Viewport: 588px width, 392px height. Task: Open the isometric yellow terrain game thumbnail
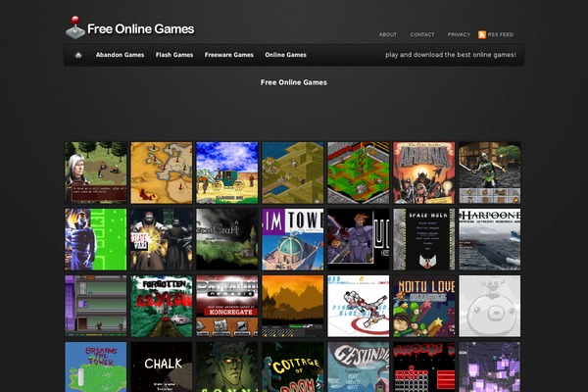pos(293,172)
